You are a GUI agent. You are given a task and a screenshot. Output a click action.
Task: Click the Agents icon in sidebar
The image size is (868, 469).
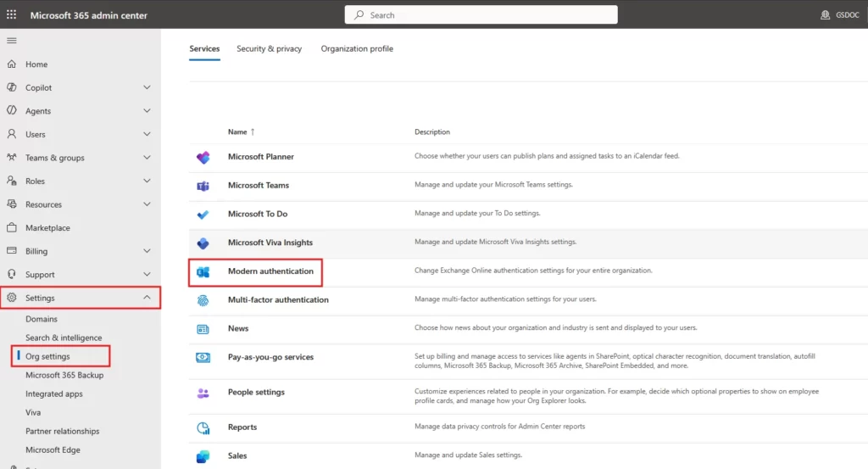12,111
